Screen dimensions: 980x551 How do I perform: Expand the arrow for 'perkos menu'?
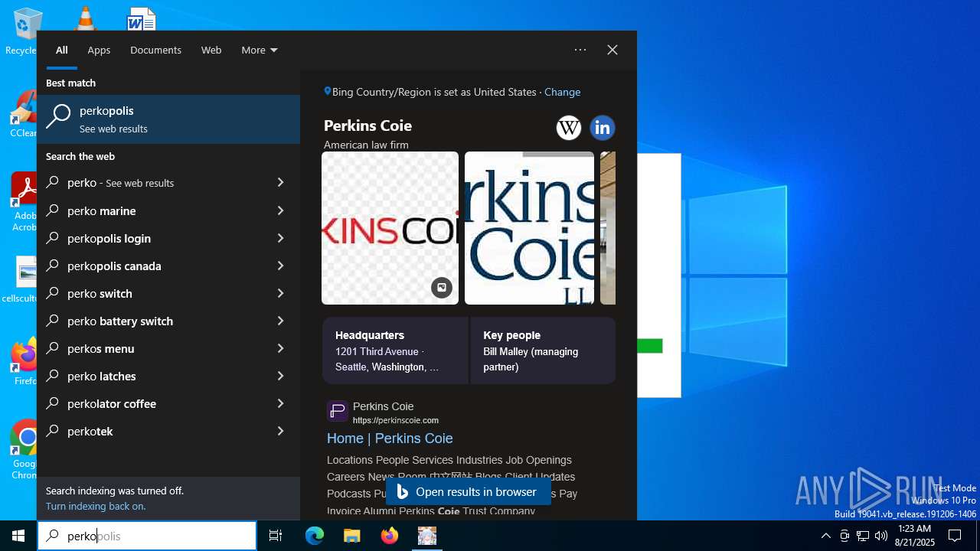(x=280, y=348)
